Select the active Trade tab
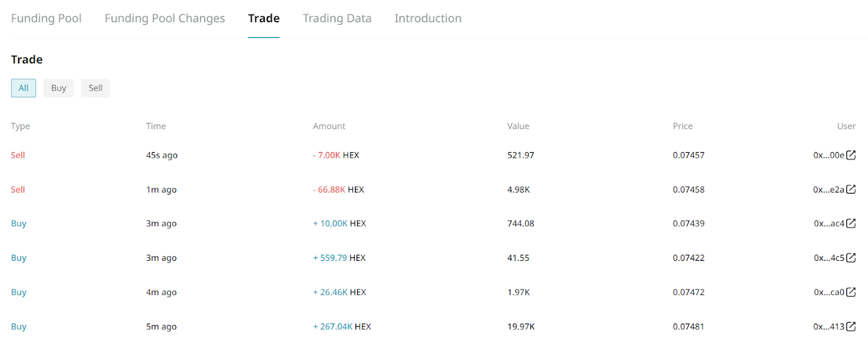Screen dimensions: 868x346 pyautogui.click(x=264, y=18)
